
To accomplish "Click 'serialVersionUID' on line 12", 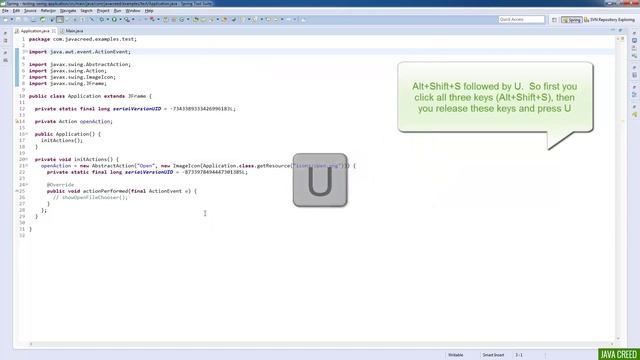I will [x=137, y=109].
